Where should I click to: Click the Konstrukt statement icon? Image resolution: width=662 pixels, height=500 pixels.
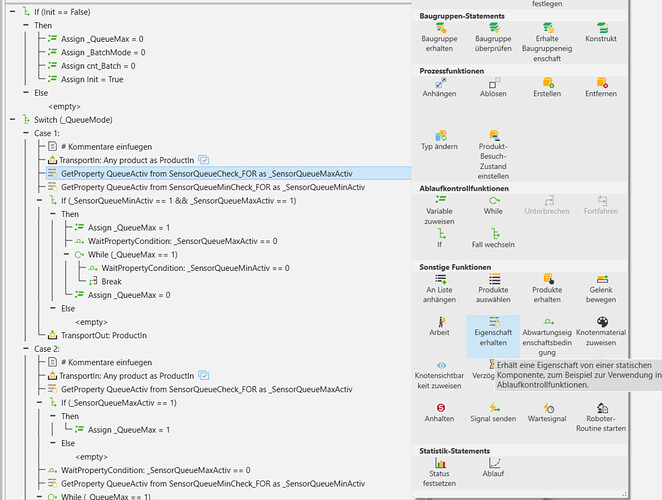601,30
